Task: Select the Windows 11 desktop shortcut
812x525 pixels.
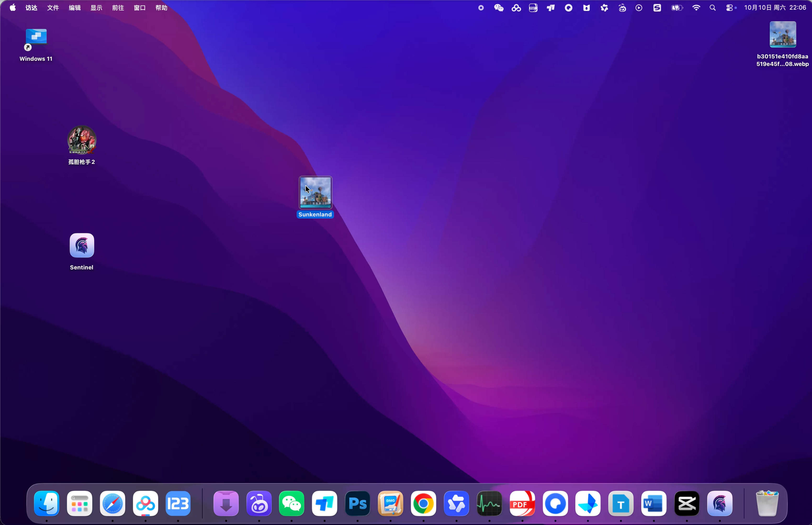Action: [x=36, y=39]
